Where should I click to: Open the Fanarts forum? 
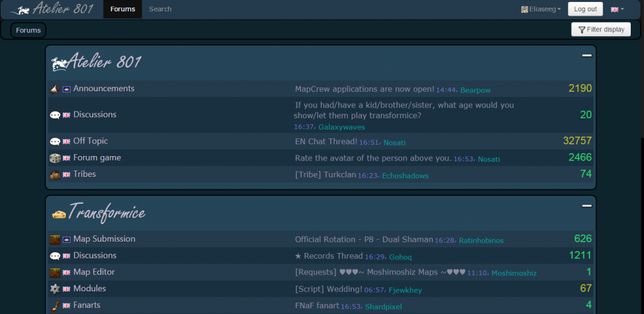[87, 305]
